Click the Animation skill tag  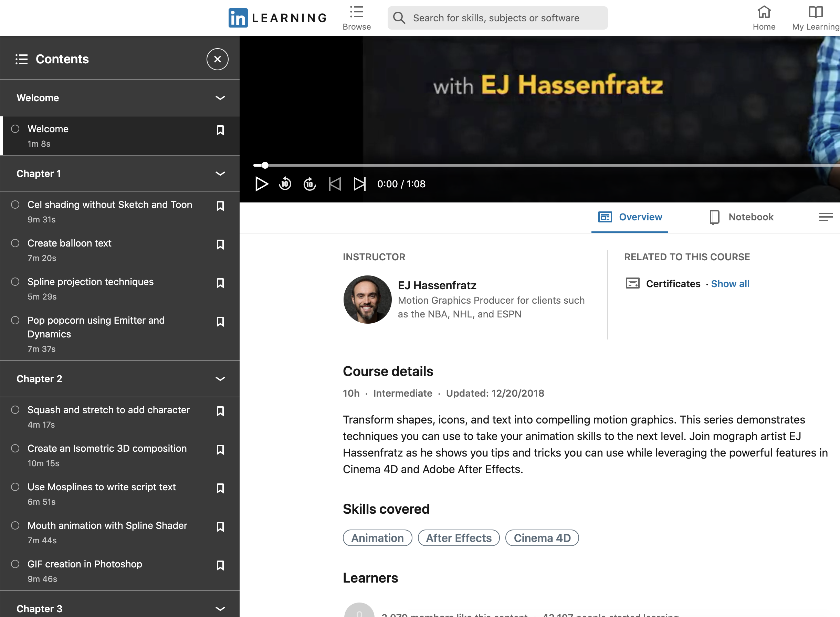[x=378, y=538]
